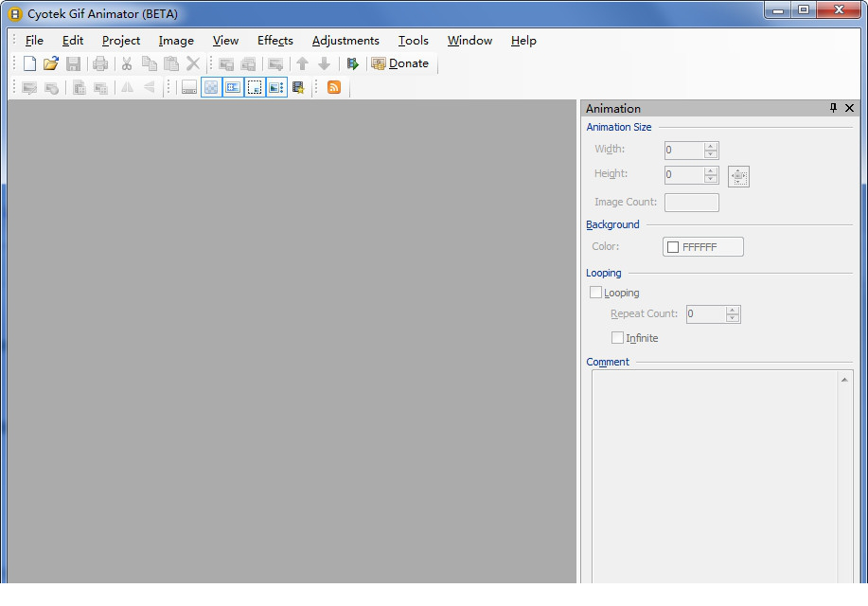The width and height of the screenshot is (868, 606).
Task: Toggle the transparency checkerboard grid icon
Action: [x=211, y=87]
